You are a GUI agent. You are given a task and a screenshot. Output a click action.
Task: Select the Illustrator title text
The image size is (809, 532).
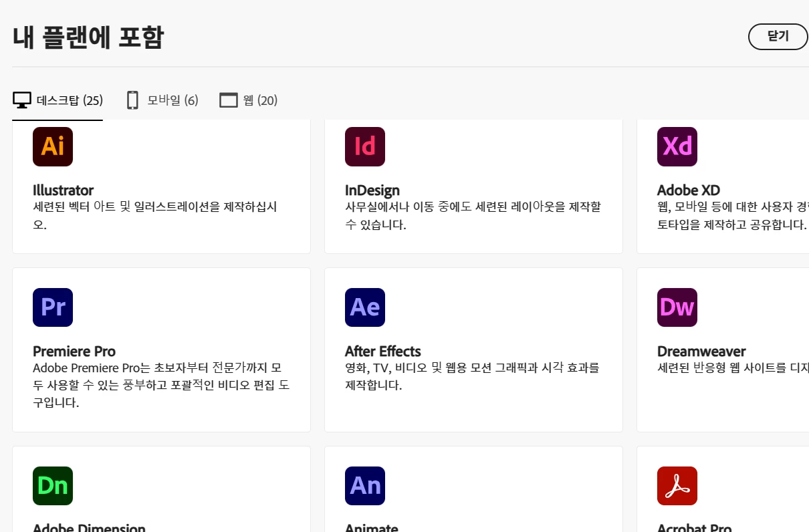pos(63,190)
